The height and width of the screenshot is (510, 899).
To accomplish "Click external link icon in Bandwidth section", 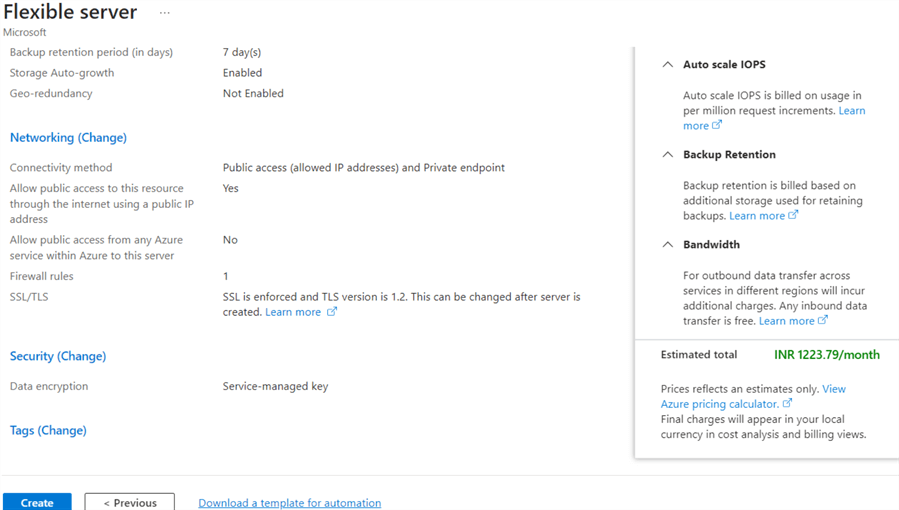I will (x=823, y=320).
